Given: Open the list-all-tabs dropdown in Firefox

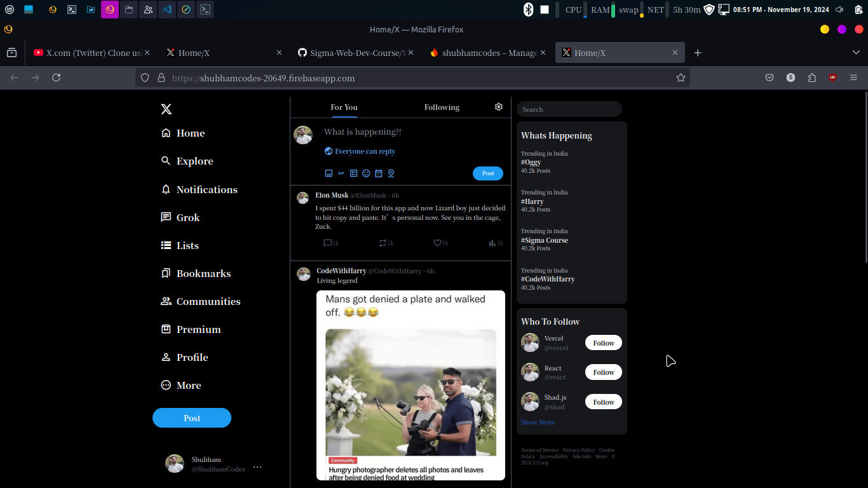Looking at the screenshot, I should [856, 53].
